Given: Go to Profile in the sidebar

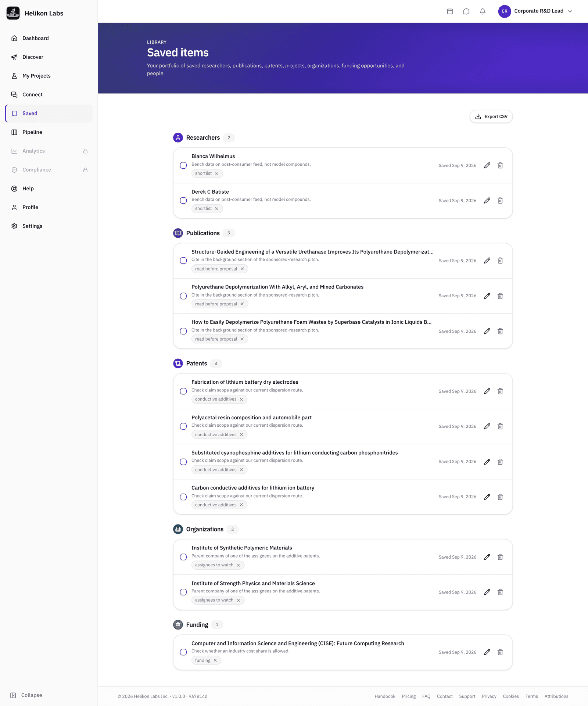Looking at the screenshot, I should 49,207.
